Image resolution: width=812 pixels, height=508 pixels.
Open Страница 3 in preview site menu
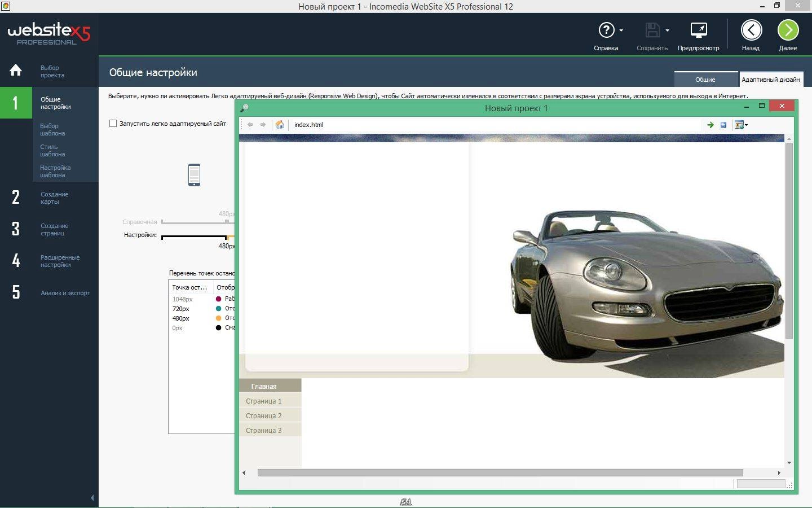270,430
